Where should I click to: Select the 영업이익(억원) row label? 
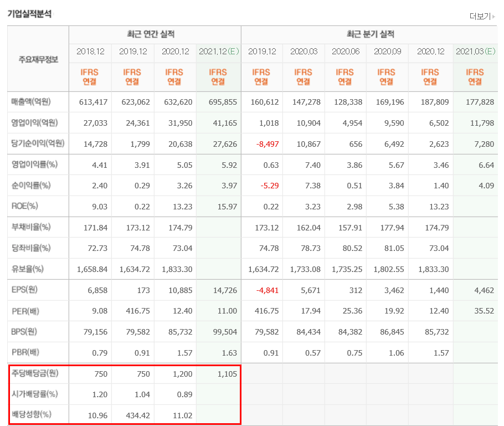point(34,123)
